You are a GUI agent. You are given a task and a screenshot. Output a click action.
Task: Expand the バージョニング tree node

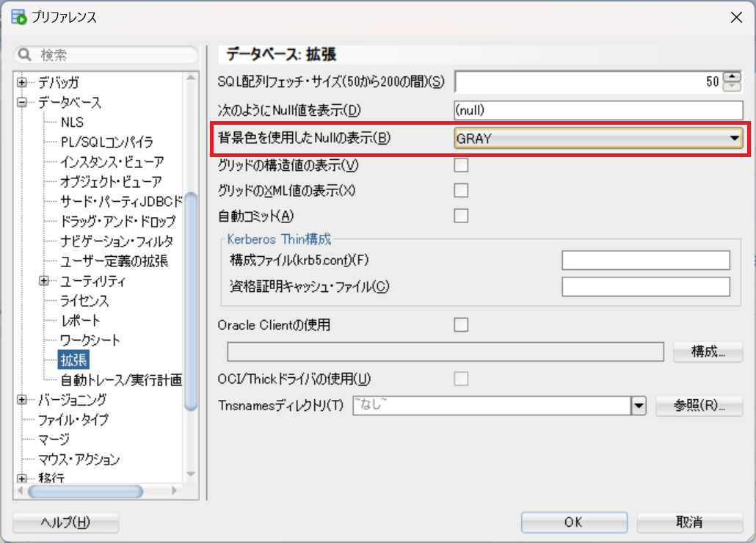[x=23, y=400]
